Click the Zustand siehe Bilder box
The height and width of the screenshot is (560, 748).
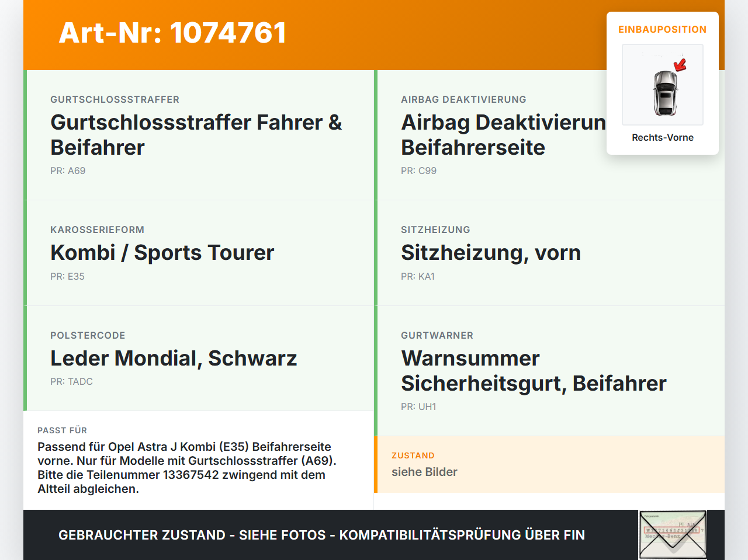pyautogui.click(x=549, y=464)
